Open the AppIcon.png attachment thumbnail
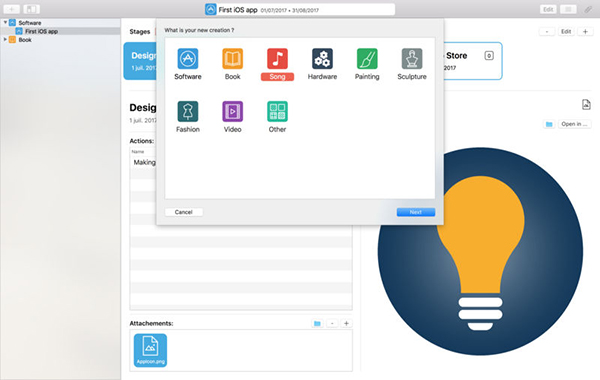 [x=150, y=350]
